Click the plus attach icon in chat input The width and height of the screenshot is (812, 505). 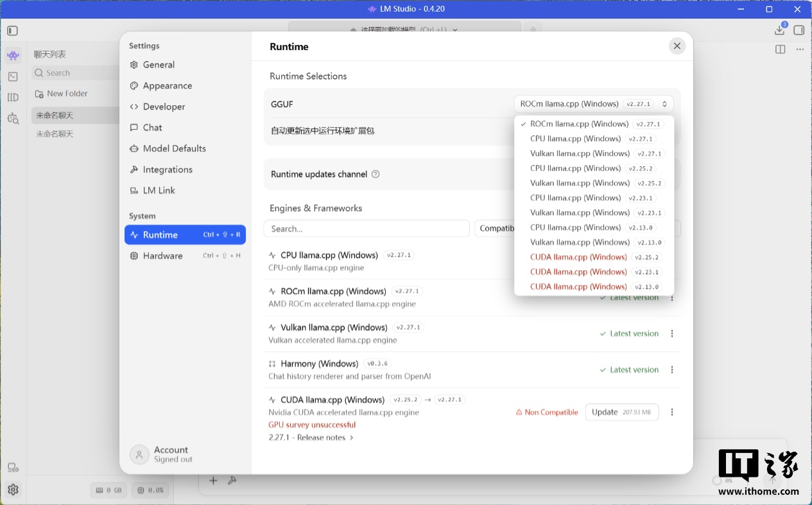click(x=214, y=480)
